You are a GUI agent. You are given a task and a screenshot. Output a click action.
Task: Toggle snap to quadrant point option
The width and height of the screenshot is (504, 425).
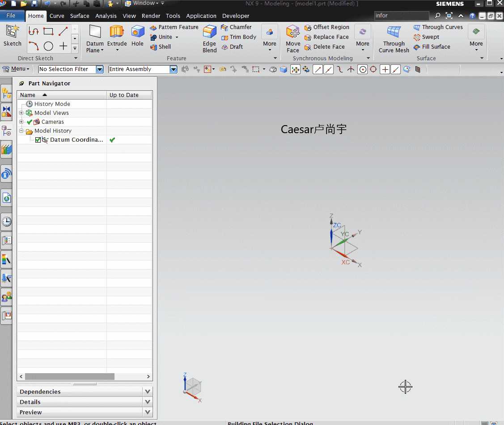coord(373,69)
